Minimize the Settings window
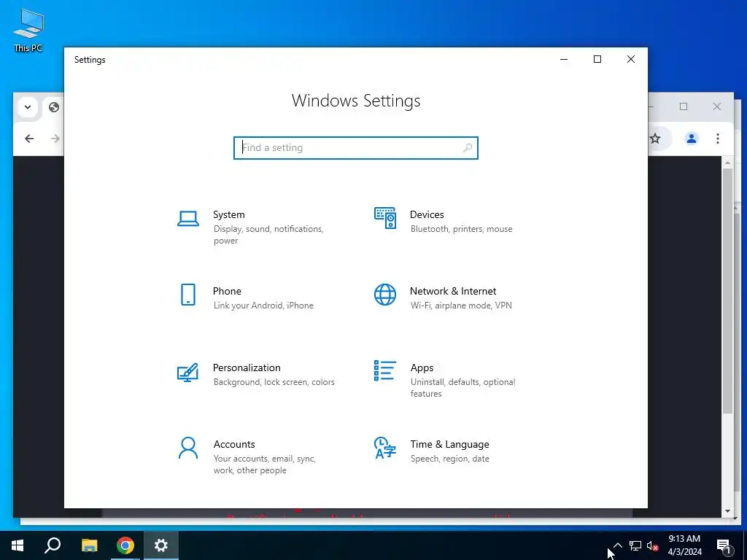This screenshot has width=747, height=560. [x=564, y=59]
